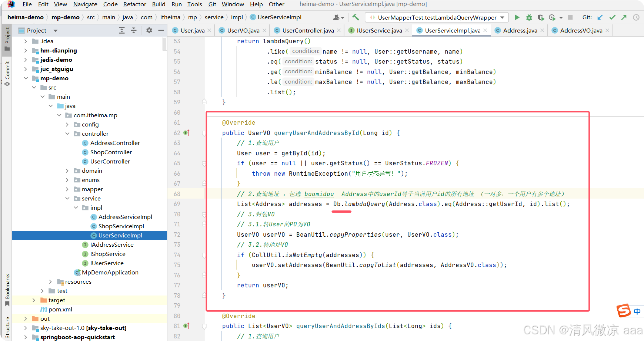This screenshot has height=341, width=644.
Task: Toggle the Project tool window sidebar button
Action: pos(7,39)
